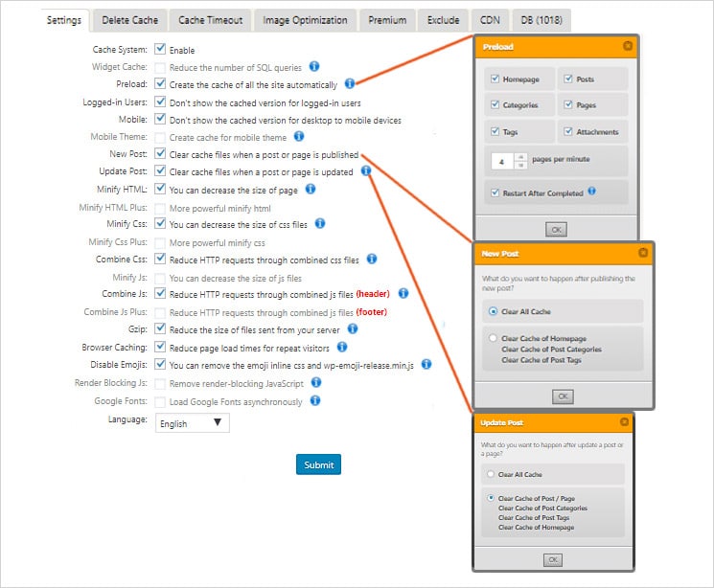Open info icon for Combine Js header
The width and height of the screenshot is (714, 588).
coord(403,294)
